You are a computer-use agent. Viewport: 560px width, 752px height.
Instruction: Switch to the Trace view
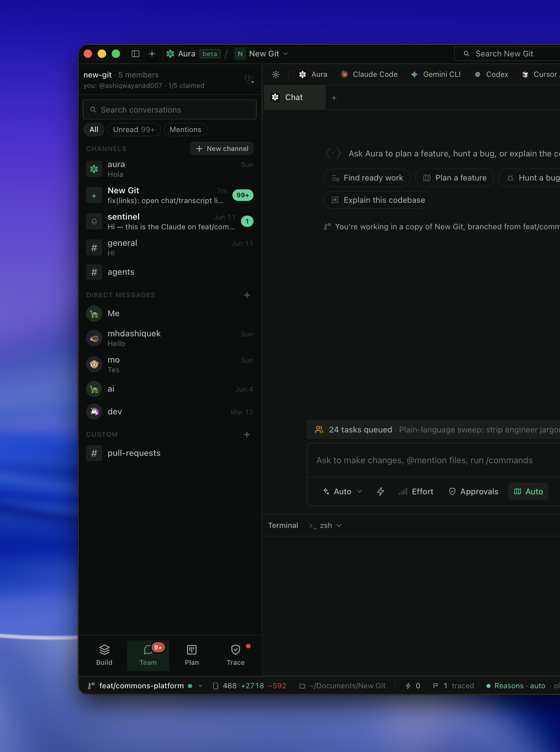(235, 655)
